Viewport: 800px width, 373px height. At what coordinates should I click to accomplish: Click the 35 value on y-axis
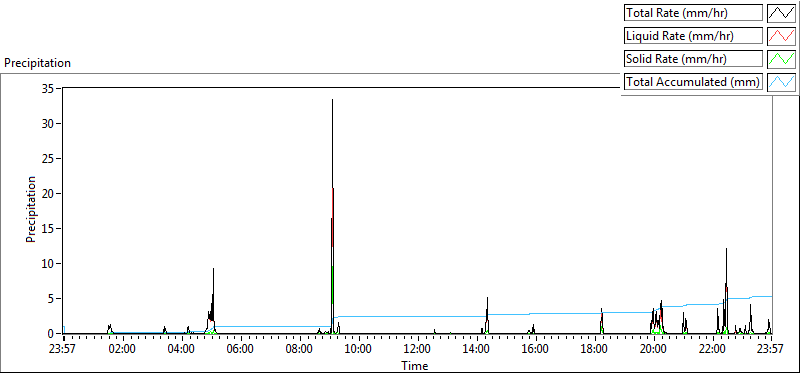[x=48, y=88]
